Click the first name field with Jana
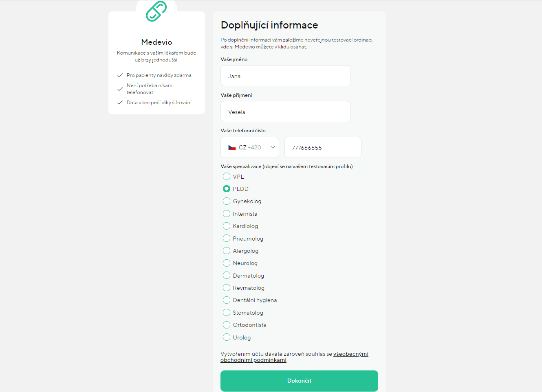Screen dimensions: 542x392 (285, 76)
